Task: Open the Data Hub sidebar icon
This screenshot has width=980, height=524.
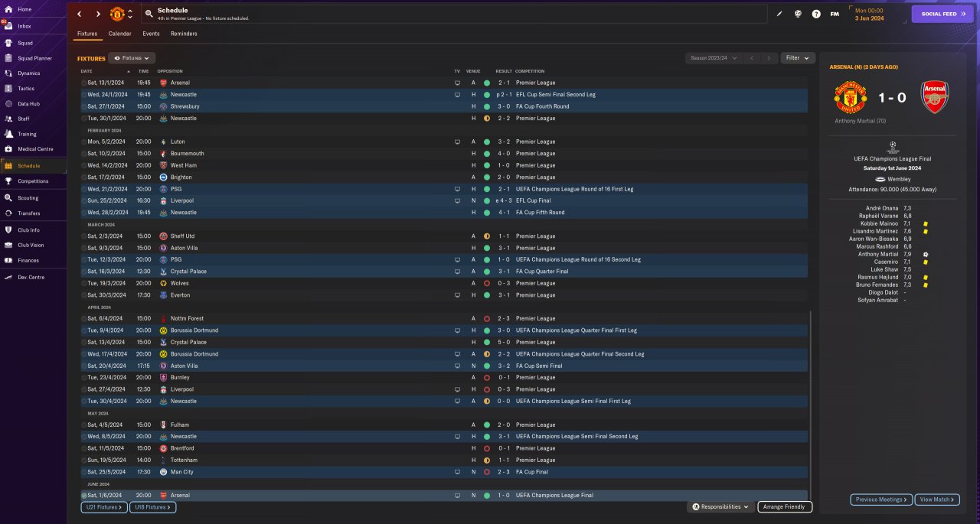Action: (x=8, y=103)
